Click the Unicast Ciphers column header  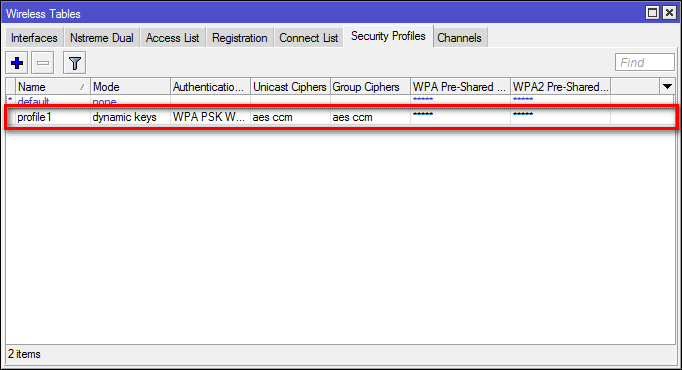click(x=290, y=87)
